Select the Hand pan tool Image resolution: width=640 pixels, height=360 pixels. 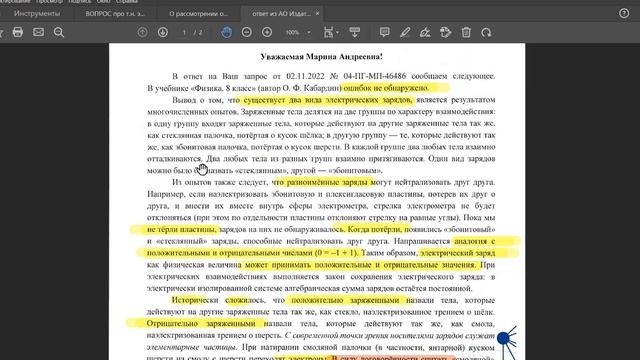[227, 32]
